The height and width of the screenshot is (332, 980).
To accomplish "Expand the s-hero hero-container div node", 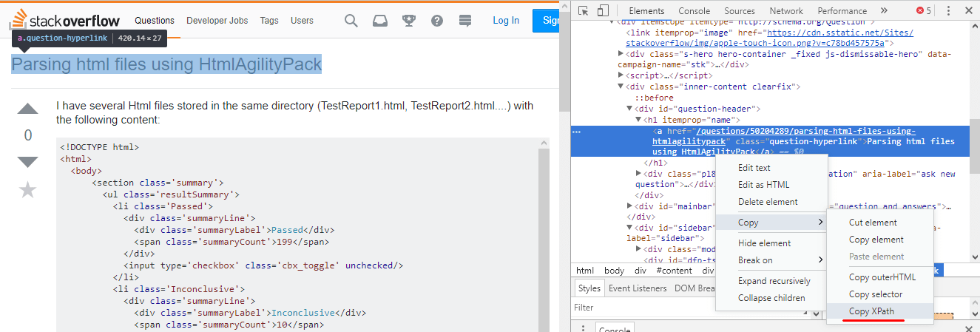I will click(x=621, y=54).
